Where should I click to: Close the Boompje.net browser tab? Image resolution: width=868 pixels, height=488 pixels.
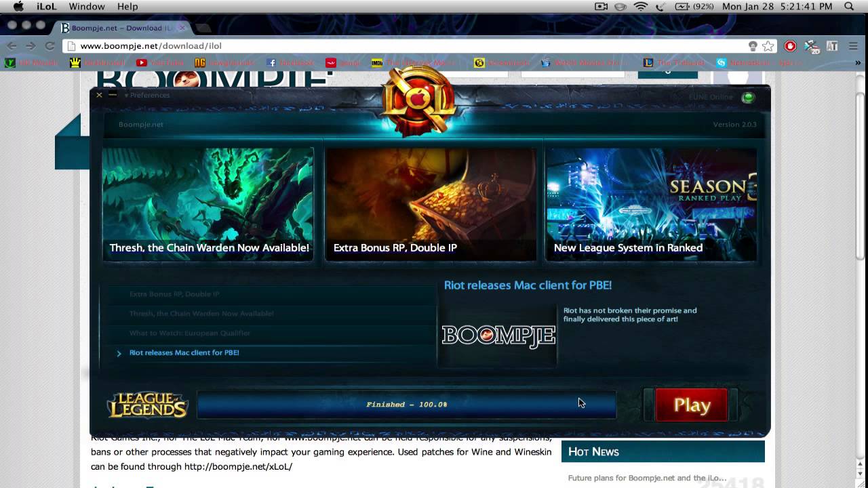(x=182, y=28)
